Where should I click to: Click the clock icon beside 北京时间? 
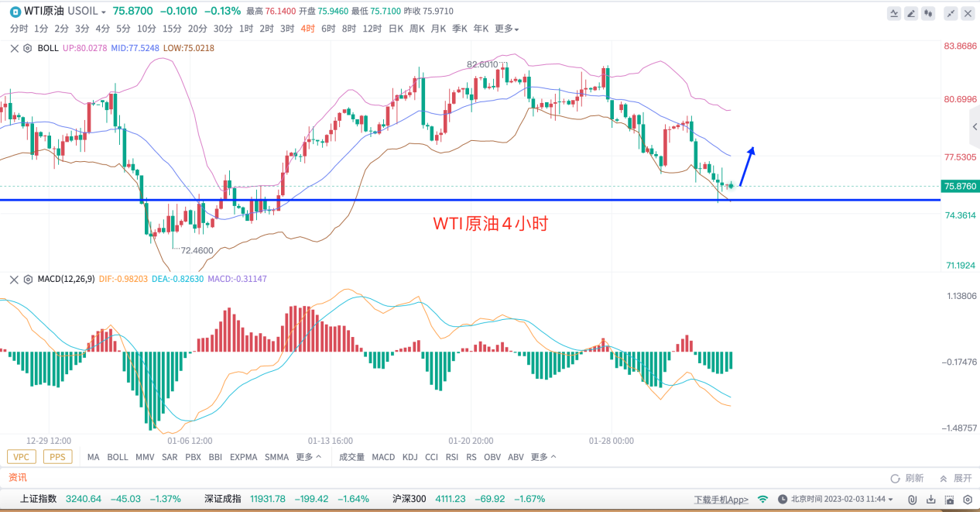point(783,500)
